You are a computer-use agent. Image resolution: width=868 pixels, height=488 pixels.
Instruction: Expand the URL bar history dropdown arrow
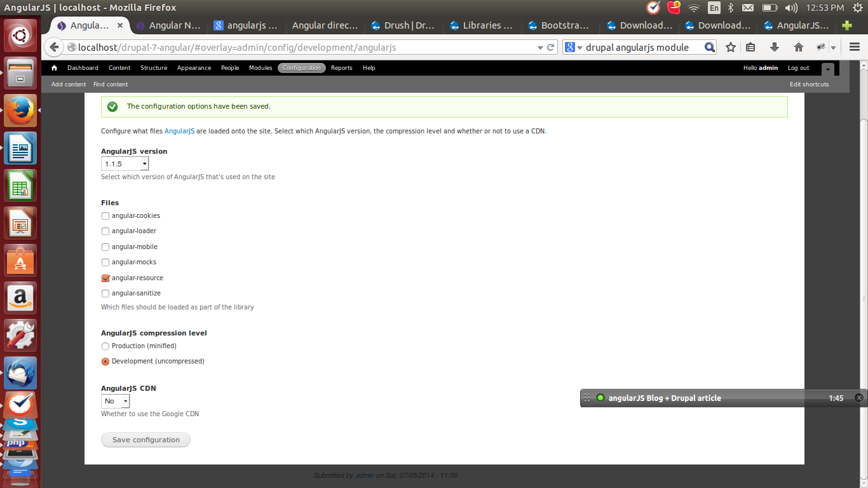pos(539,48)
